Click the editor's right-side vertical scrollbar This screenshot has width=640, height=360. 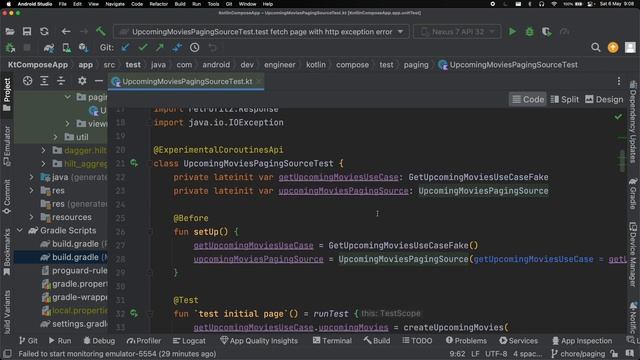tap(622, 160)
